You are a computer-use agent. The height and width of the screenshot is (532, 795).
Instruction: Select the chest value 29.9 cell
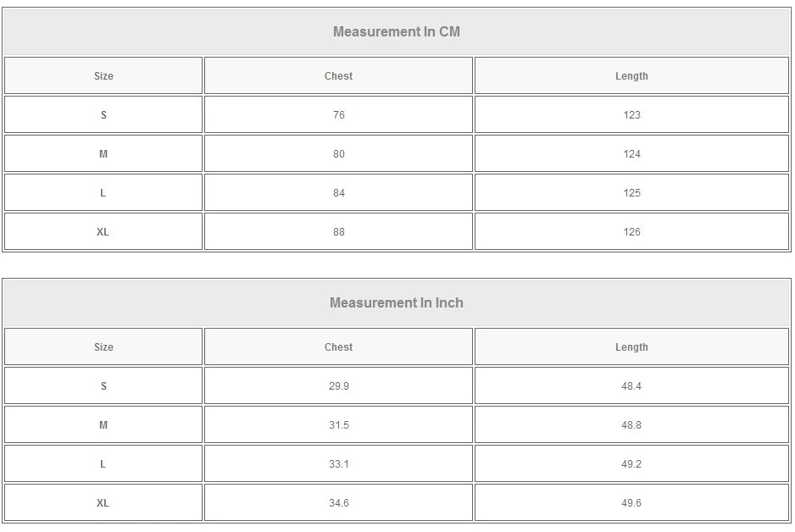[x=338, y=386]
